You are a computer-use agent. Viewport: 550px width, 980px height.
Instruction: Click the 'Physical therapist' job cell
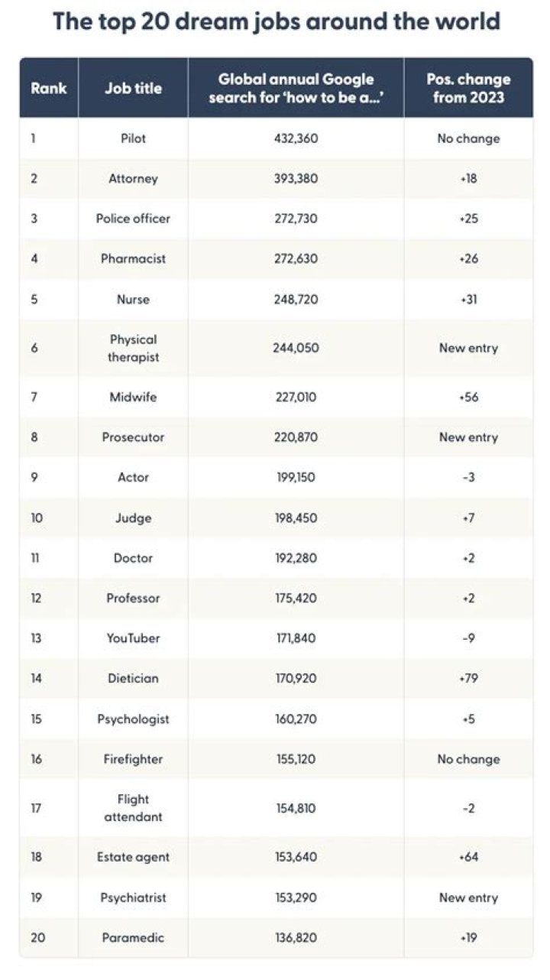coord(133,348)
